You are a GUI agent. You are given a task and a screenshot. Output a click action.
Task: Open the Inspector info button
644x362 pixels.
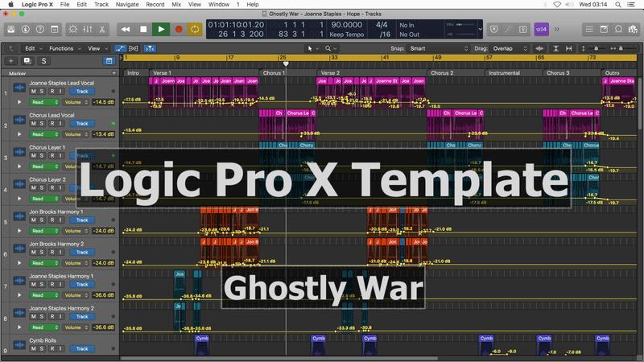pos(26,29)
